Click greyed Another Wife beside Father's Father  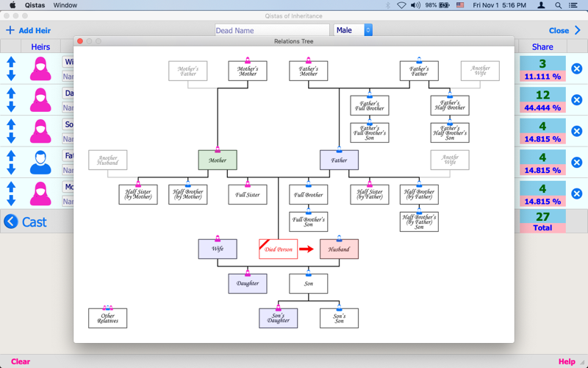pyautogui.click(x=480, y=71)
